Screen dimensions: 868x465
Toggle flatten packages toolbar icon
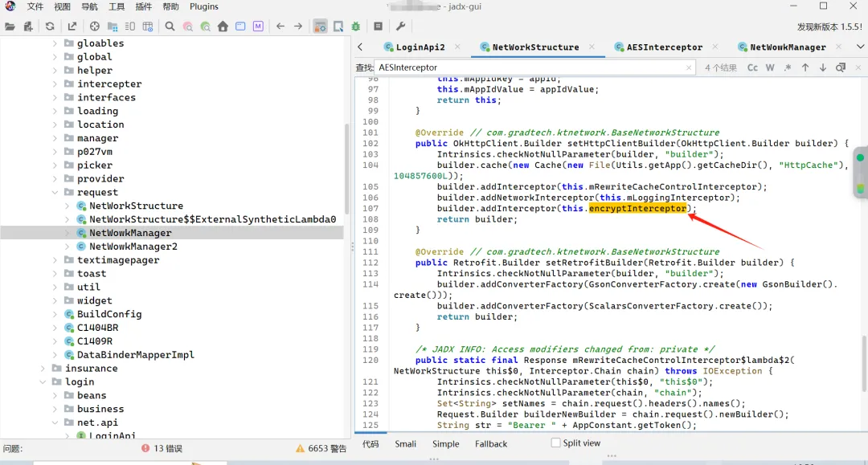click(113, 27)
